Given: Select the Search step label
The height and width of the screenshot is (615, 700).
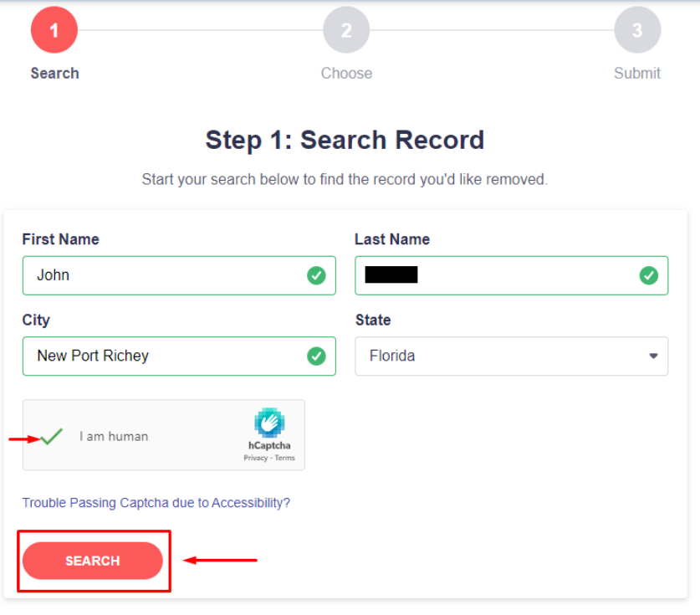Looking at the screenshot, I should pyautogui.click(x=54, y=74).
